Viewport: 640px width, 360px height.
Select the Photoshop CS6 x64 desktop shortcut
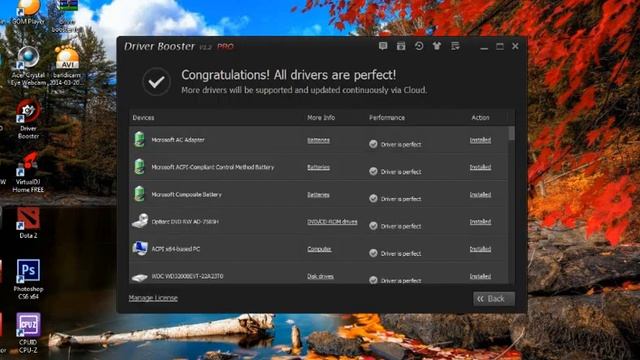(28, 279)
